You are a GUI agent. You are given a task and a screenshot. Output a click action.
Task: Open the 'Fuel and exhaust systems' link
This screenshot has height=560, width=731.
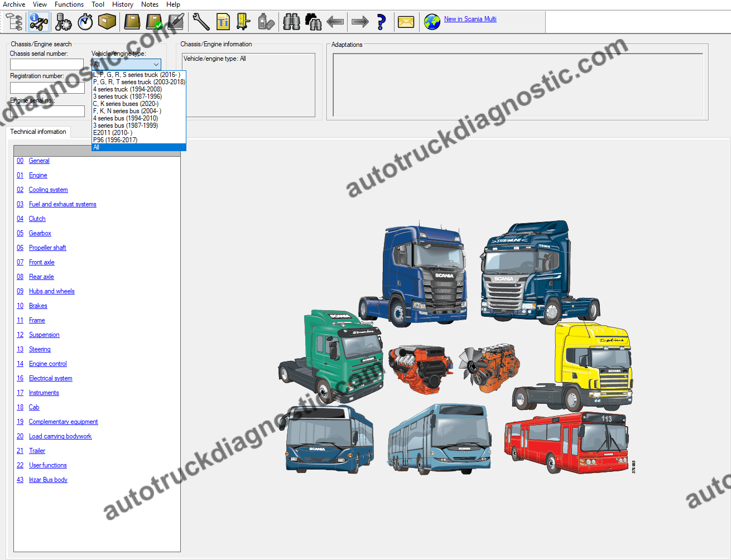[62, 204]
